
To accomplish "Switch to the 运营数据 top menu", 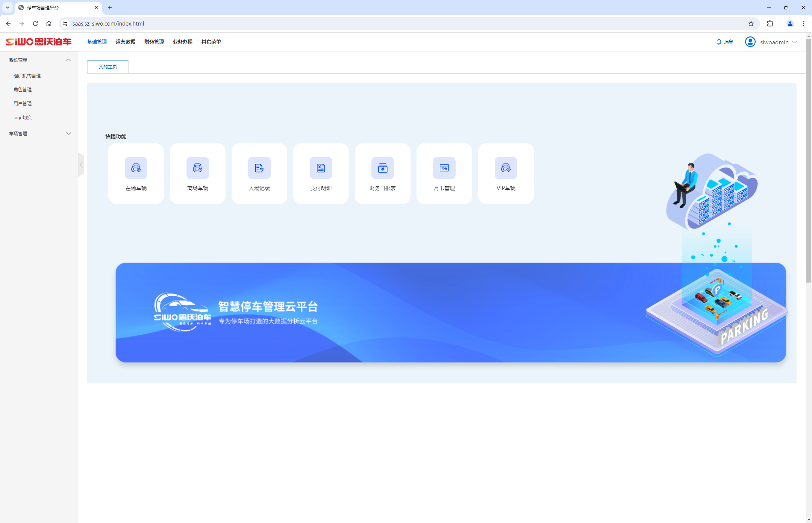I will [x=125, y=42].
